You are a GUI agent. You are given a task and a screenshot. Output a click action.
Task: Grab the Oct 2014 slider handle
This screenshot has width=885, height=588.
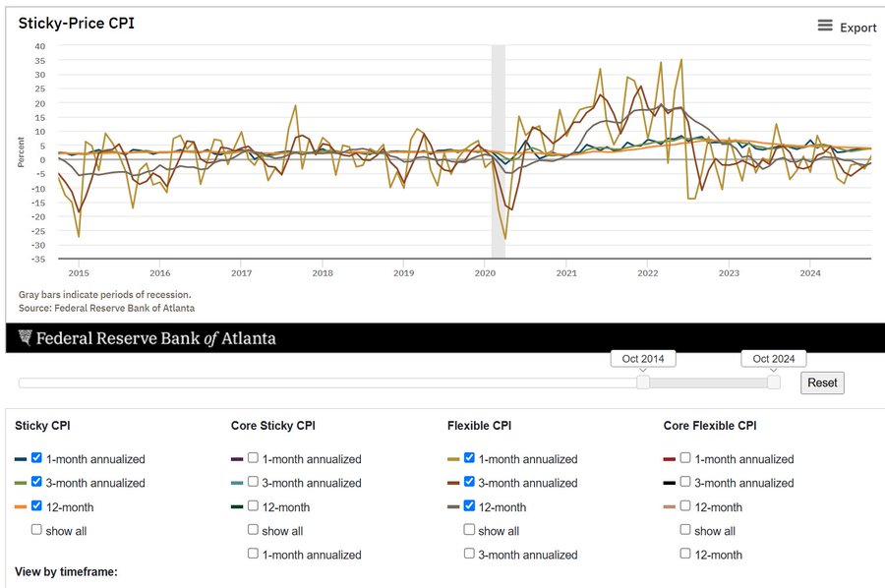click(x=643, y=382)
